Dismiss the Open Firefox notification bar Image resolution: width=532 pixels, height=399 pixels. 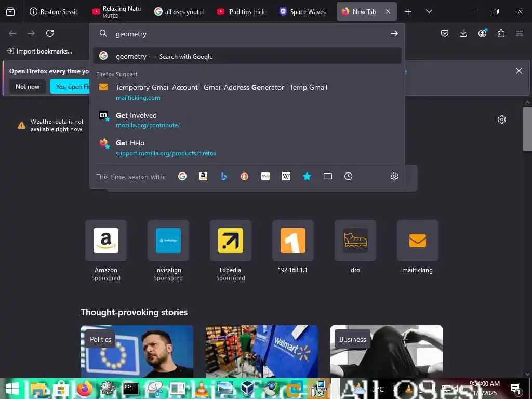coord(519,71)
